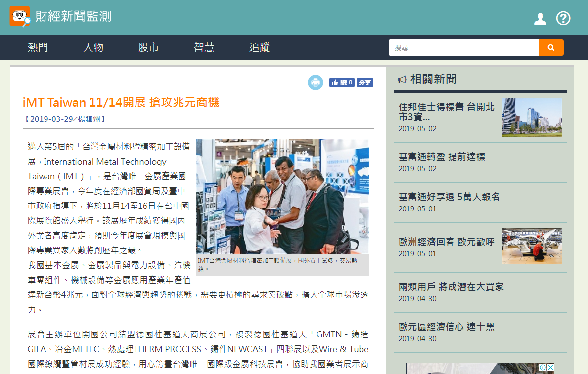Click the article date and author 2019-03-29/楊鎮州

[65, 119]
